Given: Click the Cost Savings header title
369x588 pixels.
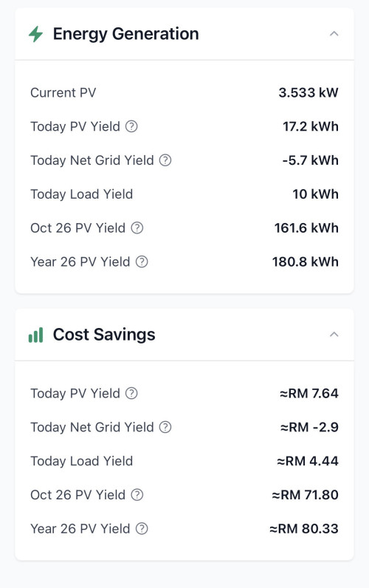Looking at the screenshot, I should (x=104, y=335).
